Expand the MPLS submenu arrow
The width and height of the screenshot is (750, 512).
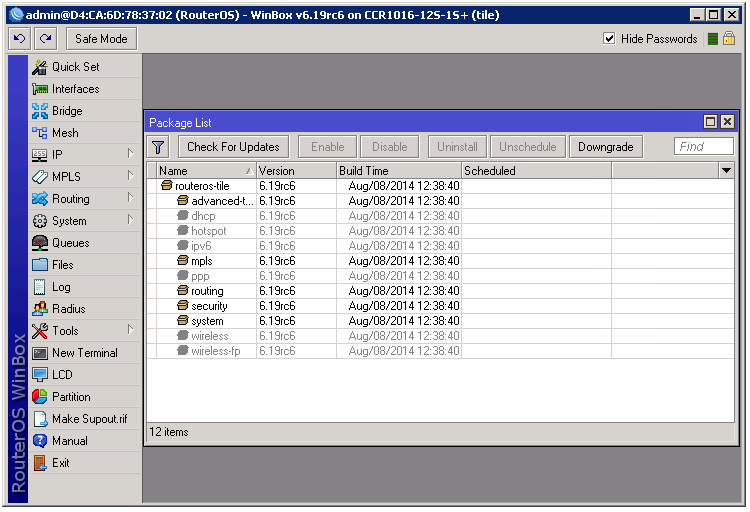130,176
